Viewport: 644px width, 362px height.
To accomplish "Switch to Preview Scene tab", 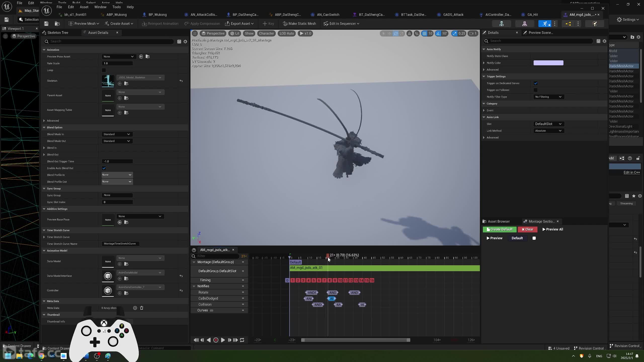I will (541, 33).
